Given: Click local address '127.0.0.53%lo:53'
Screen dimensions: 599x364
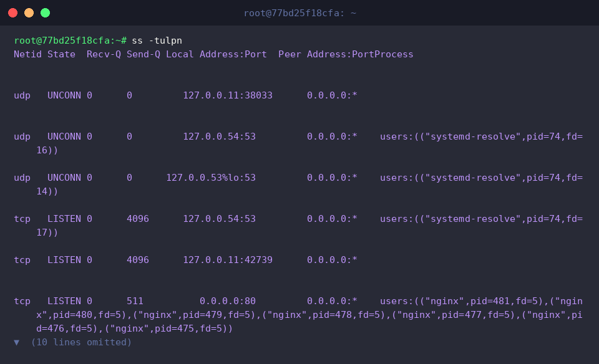Looking at the screenshot, I should [x=211, y=178].
